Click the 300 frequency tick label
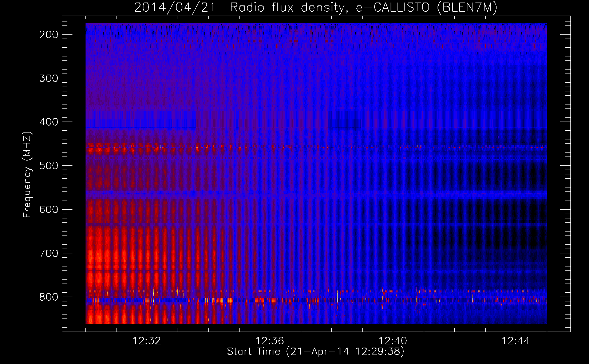The height and width of the screenshot is (364, 589). pos(49,78)
